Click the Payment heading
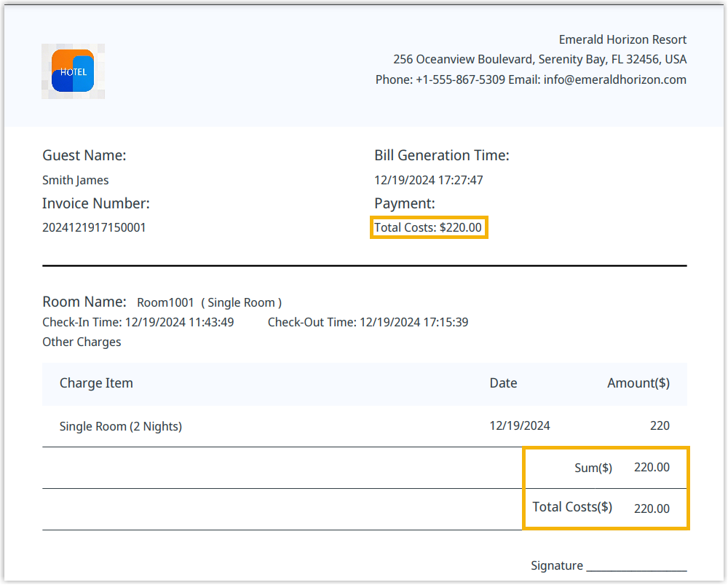Image resolution: width=728 pixels, height=585 pixels. (404, 203)
